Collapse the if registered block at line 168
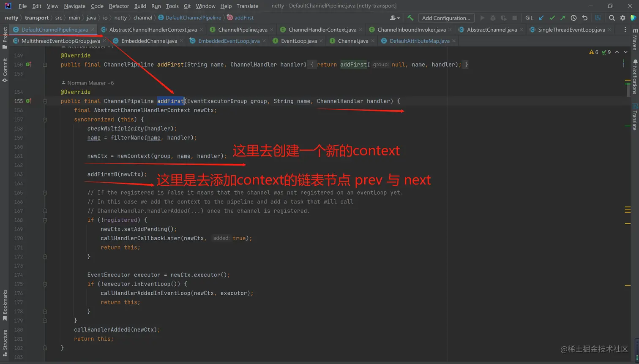The height and width of the screenshot is (364, 639). tap(45, 220)
